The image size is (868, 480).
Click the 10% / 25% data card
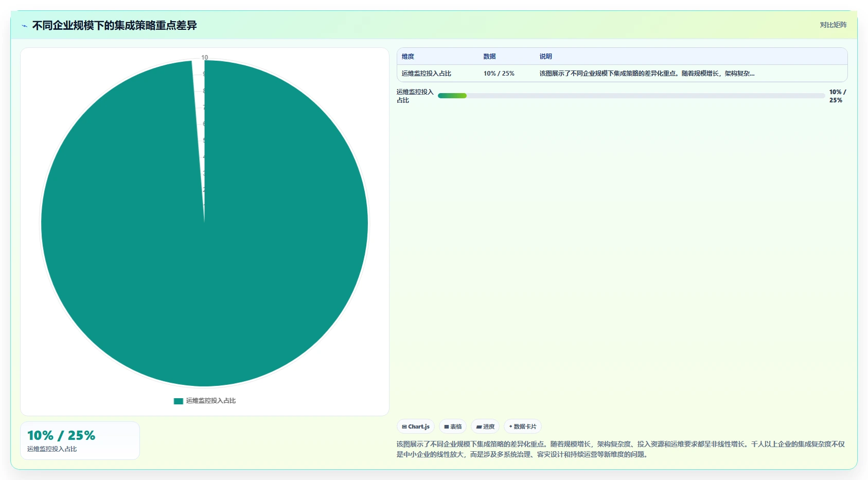[80, 440]
